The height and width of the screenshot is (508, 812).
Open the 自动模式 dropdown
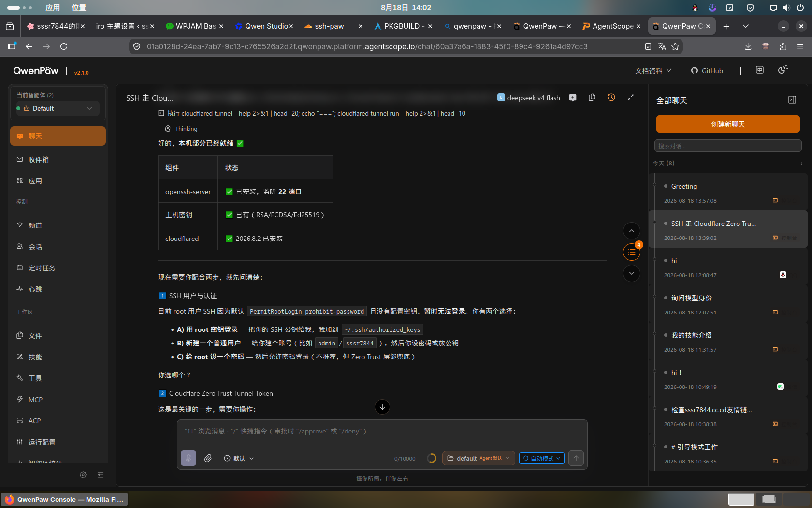tap(542, 458)
